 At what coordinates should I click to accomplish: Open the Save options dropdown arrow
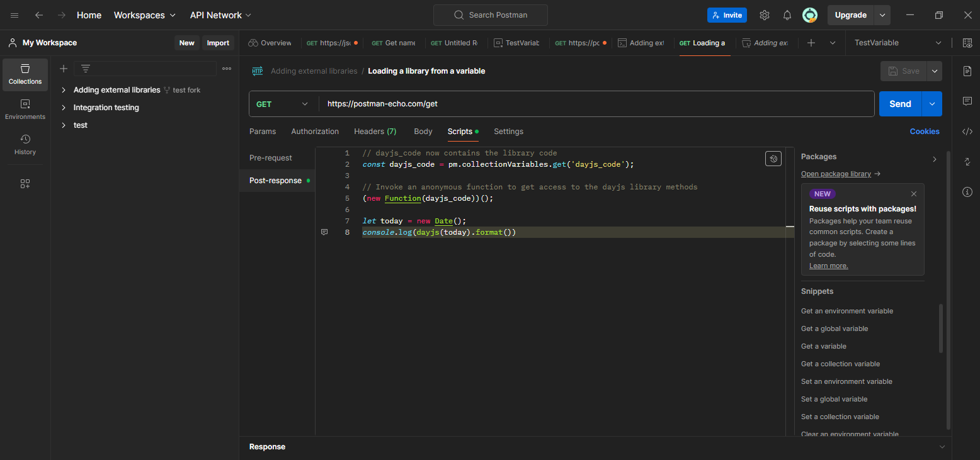click(935, 71)
